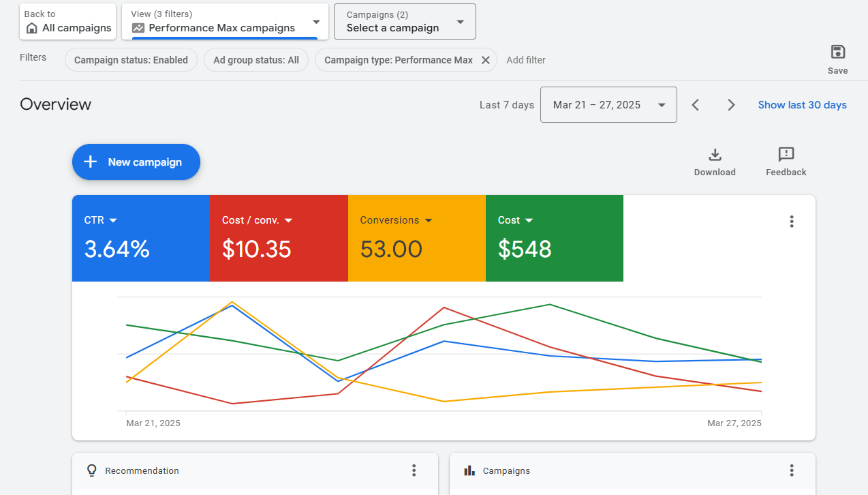The image size is (868, 495).
Task: Go to the next date range arrow
Action: (731, 105)
